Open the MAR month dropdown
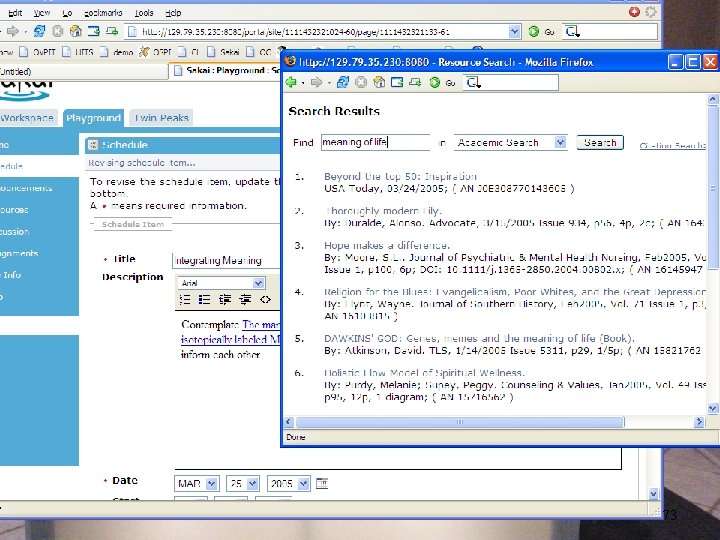720x540 pixels. [x=211, y=484]
